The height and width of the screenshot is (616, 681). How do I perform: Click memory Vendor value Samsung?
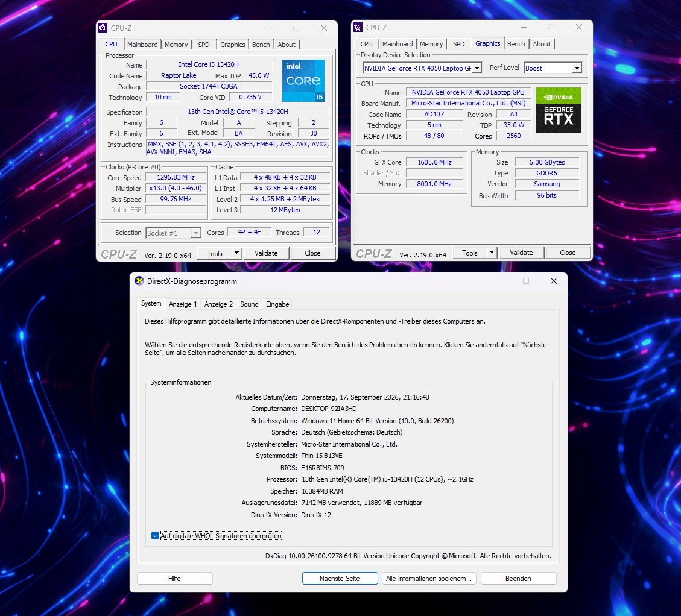coord(547,184)
